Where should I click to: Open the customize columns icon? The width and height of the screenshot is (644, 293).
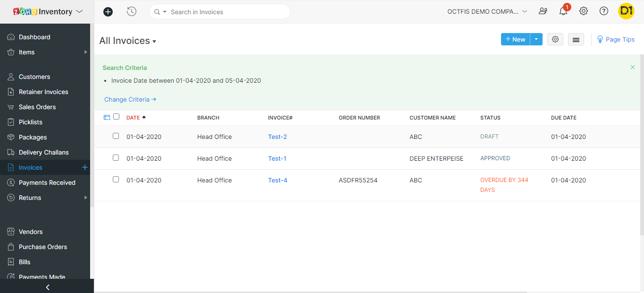(x=107, y=117)
